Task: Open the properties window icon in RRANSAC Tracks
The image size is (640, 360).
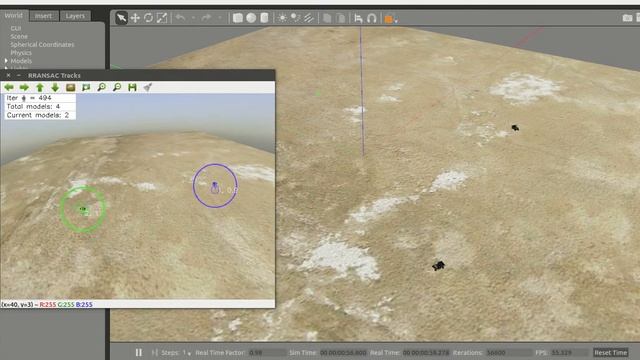Action: [148, 87]
